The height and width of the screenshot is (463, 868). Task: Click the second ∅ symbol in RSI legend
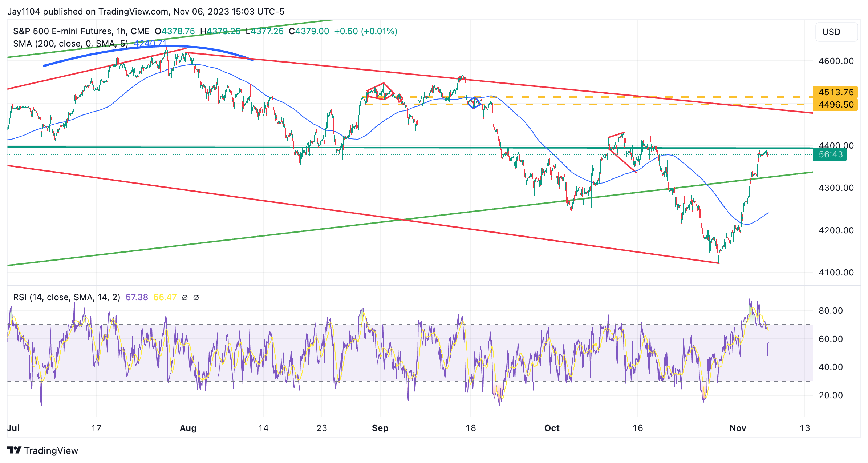[x=196, y=298]
